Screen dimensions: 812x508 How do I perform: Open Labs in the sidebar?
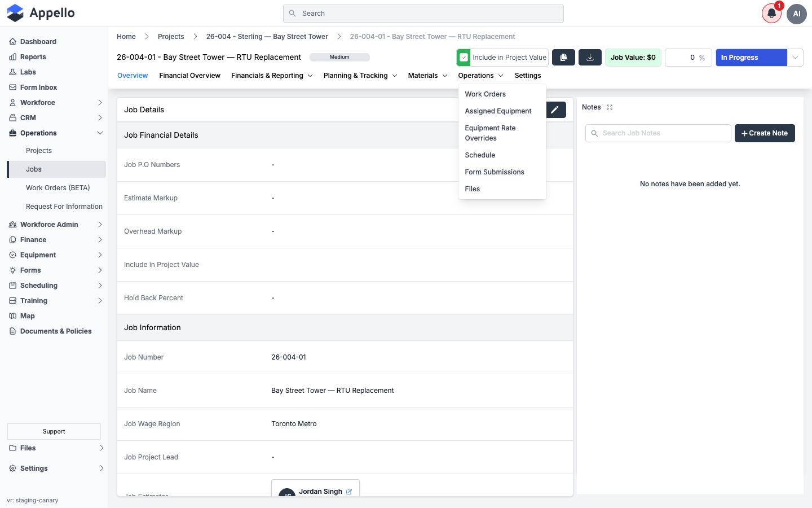(28, 72)
